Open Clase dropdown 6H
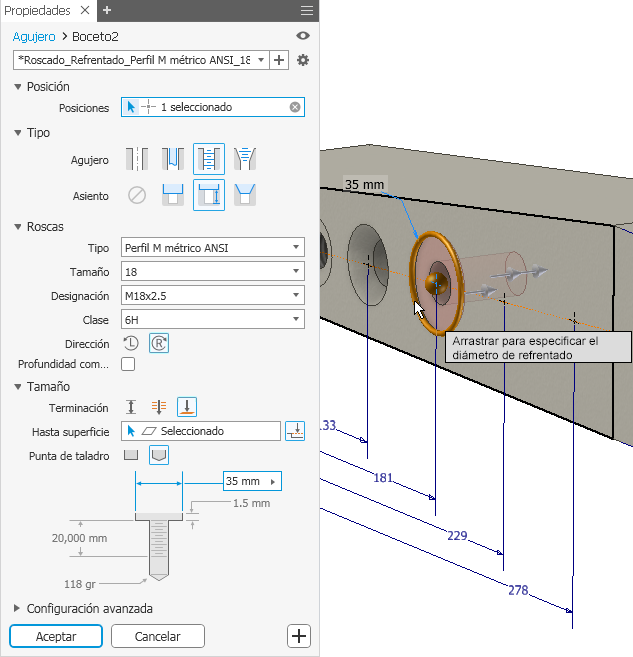This screenshot has height=657, width=633. point(213,320)
